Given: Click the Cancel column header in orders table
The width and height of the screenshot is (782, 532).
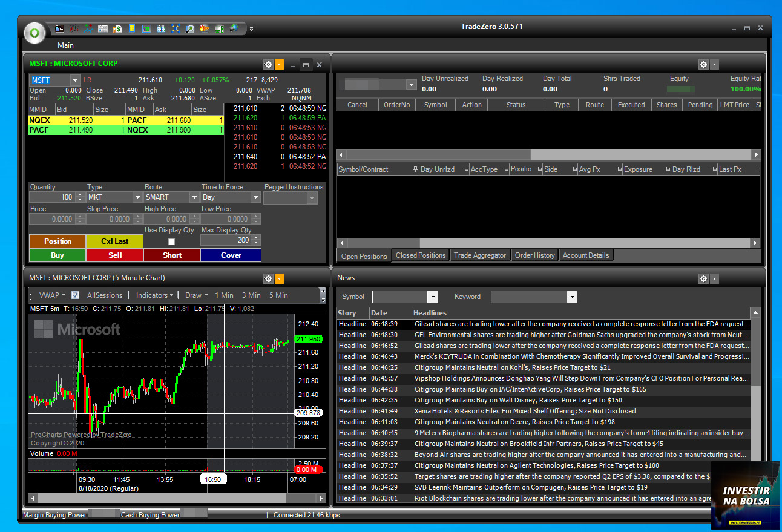Looking at the screenshot, I should [x=357, y=105].
